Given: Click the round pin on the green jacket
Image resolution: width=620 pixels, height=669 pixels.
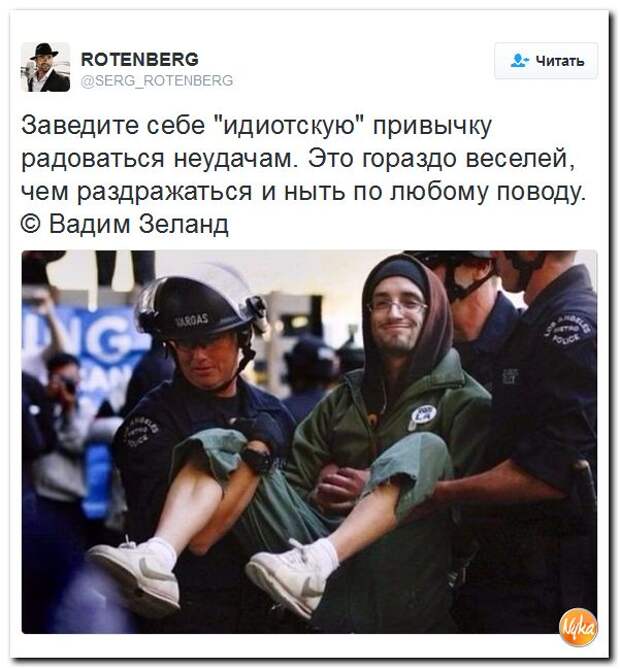Looking at the screenshot, I should tap(422, 415).
